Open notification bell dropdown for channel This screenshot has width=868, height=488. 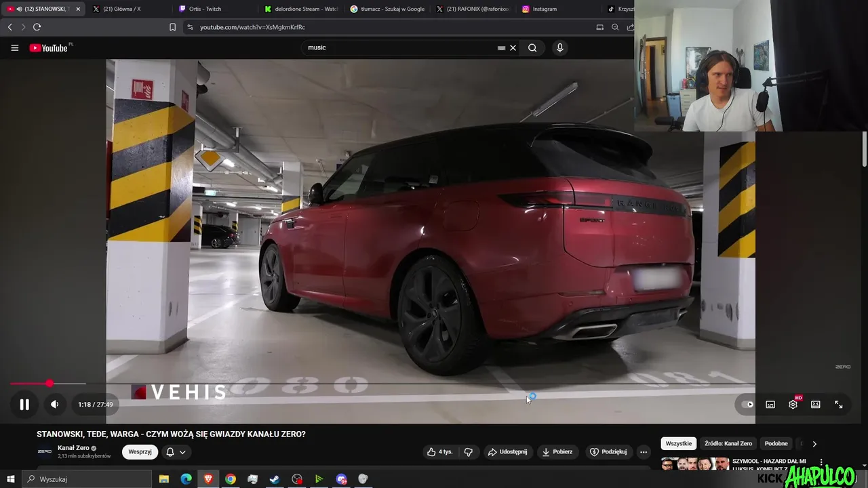[176, 452]
